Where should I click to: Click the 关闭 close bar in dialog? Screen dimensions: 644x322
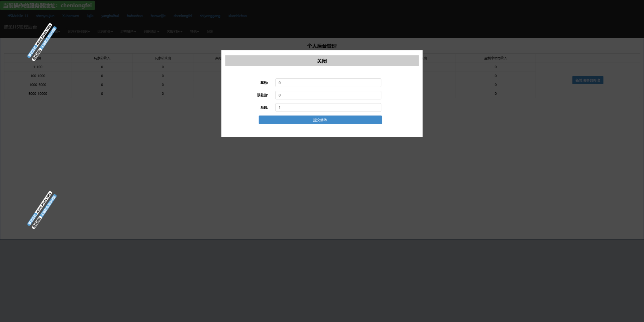tap(322, 61)
